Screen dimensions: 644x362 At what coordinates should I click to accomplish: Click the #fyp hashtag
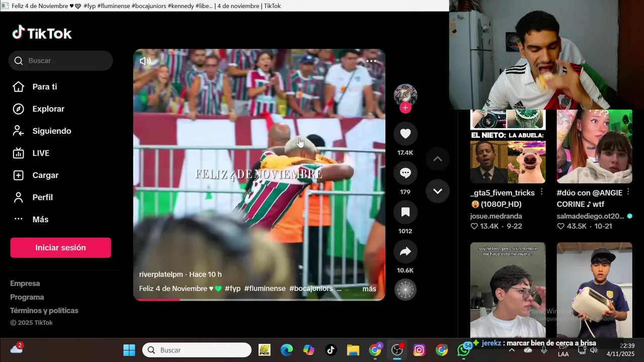click(232, 289)
